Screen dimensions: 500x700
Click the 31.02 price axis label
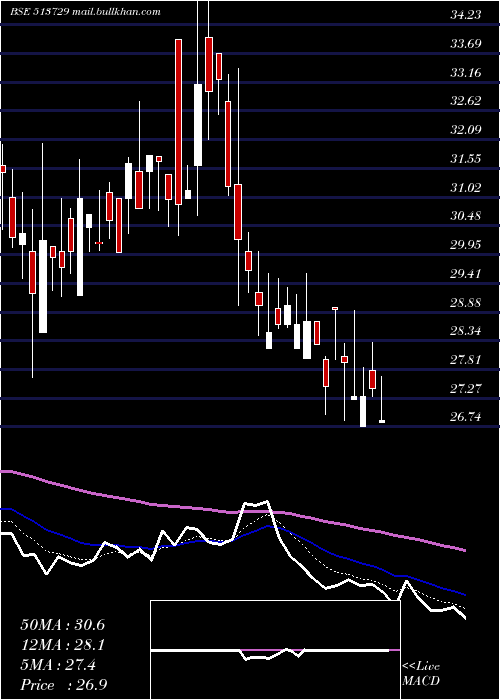pos(466,188)
